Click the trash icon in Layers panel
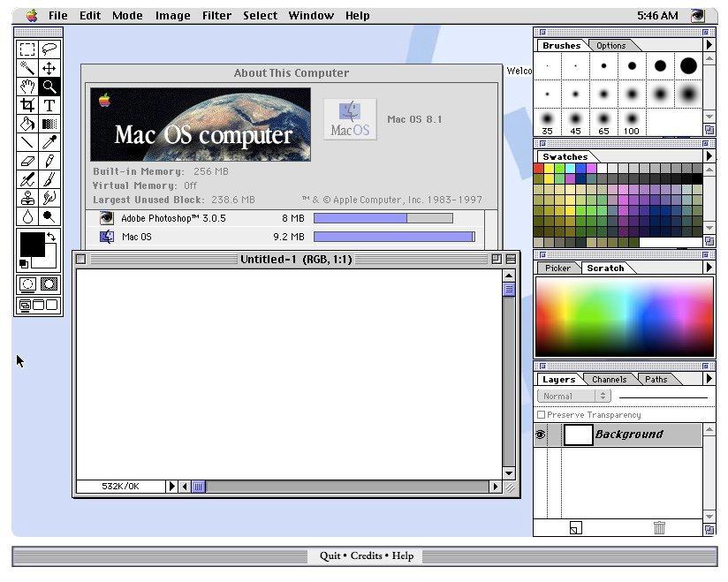The width and height of the screenshot is (728, 582). [x=659, y=528]
